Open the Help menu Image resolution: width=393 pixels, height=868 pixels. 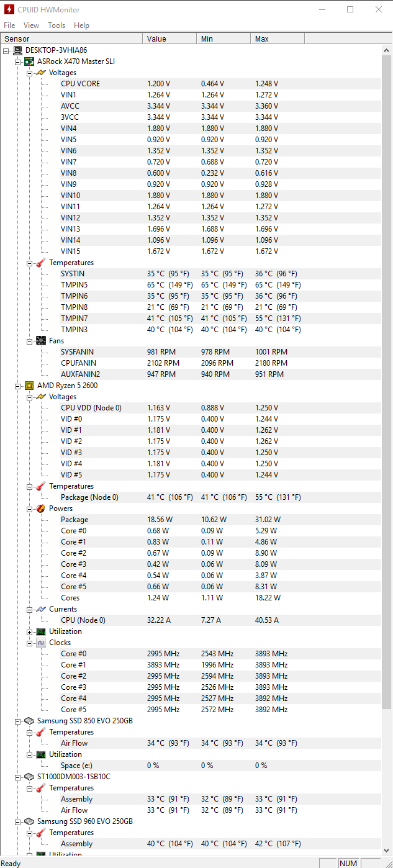point(81,25)
